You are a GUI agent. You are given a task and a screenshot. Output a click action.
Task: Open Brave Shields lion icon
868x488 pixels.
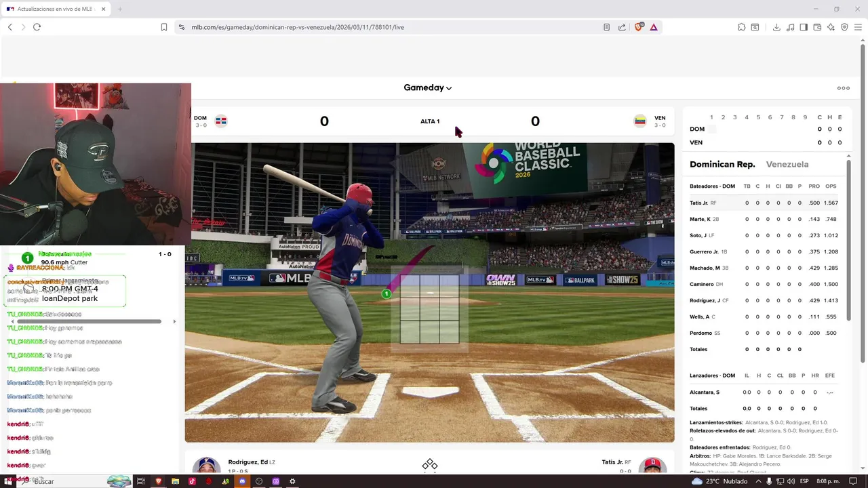coord(638,27)
